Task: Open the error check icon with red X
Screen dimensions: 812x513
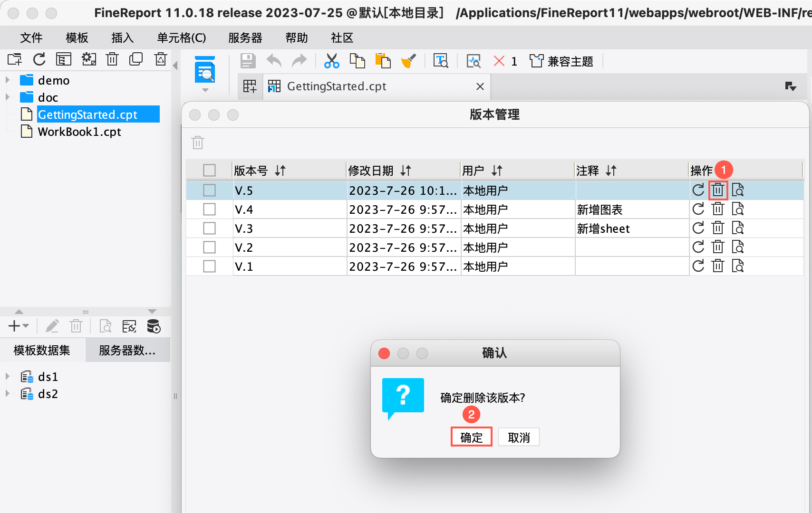Action: coord(499,61)
